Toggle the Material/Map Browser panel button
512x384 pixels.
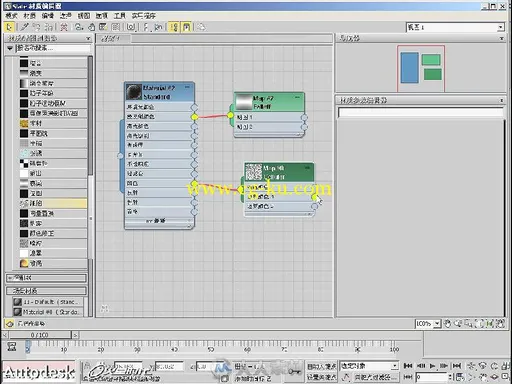pyautogui.click(x=174, y=27)
